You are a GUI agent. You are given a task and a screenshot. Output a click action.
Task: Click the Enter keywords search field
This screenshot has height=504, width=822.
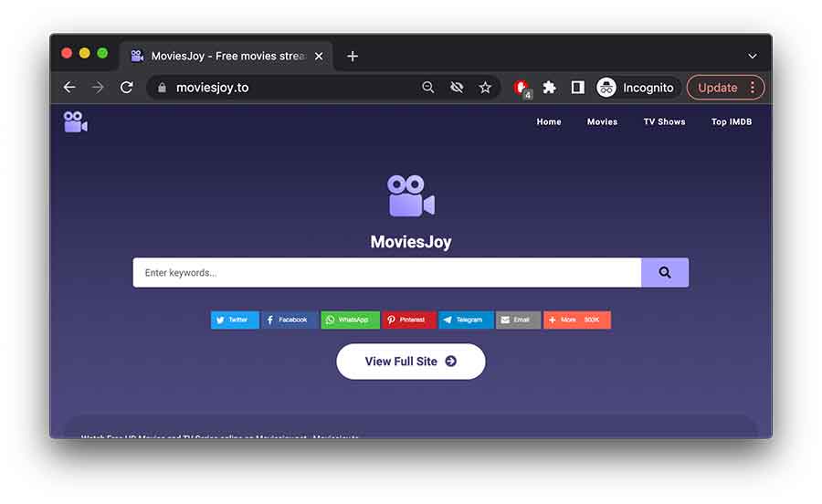coord(387,272)
